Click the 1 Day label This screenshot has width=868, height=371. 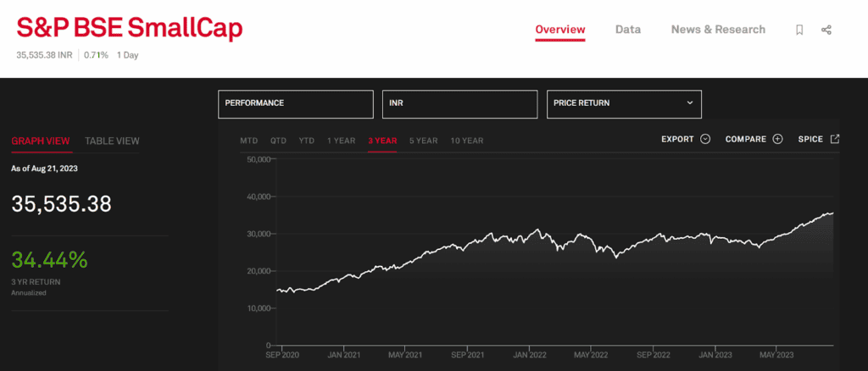tap(128, 55)
